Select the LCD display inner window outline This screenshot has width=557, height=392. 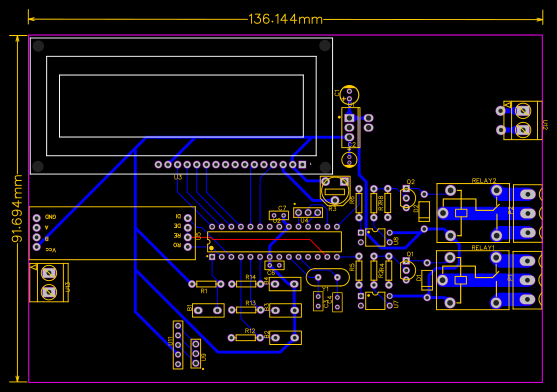click(182, 106)
